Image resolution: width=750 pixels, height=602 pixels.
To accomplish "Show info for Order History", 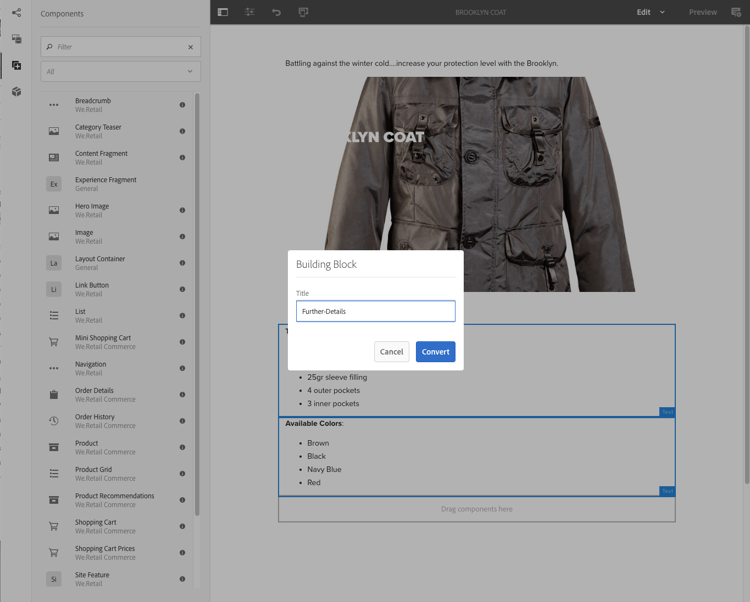I will 182,421.
